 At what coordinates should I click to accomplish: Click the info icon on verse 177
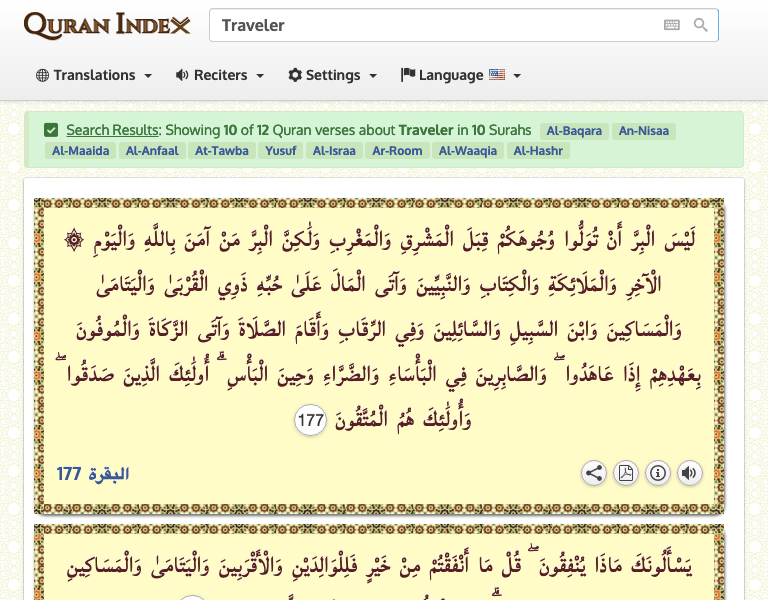point(658,473)
